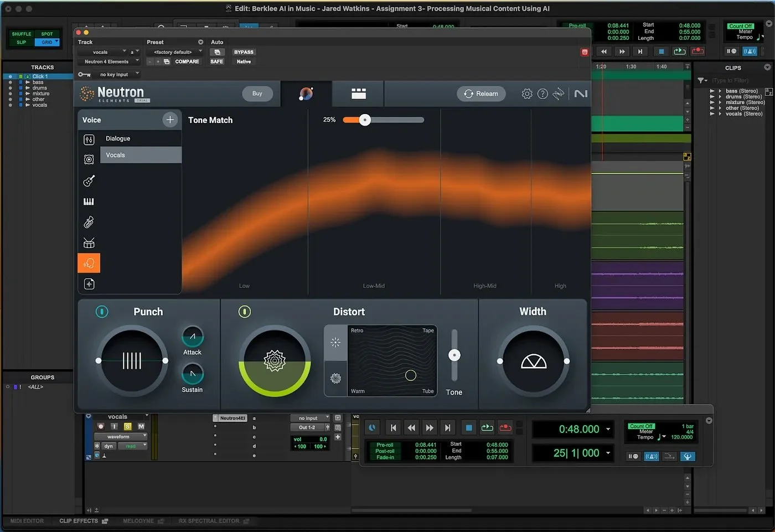775x532 pixels.
Task: Click the plugin target red button
Action: [x=585, y=51]
